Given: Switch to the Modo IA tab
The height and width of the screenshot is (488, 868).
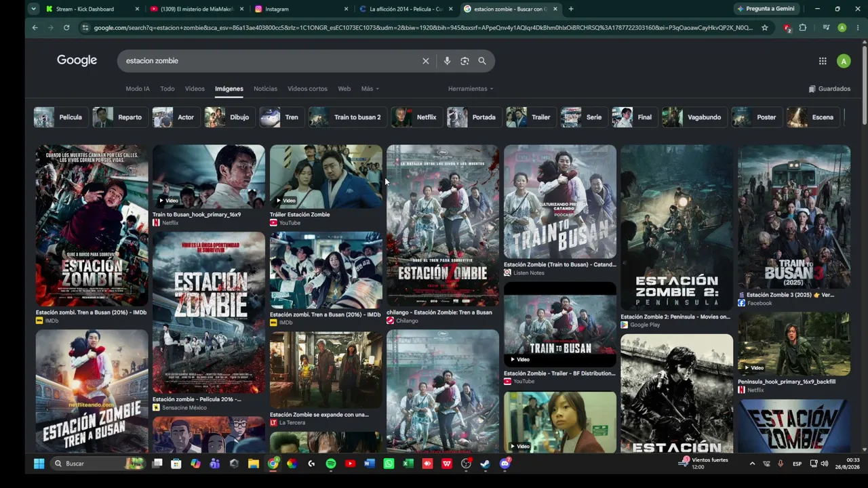Looking at the screenshot, I should click(x=138, y=89).
